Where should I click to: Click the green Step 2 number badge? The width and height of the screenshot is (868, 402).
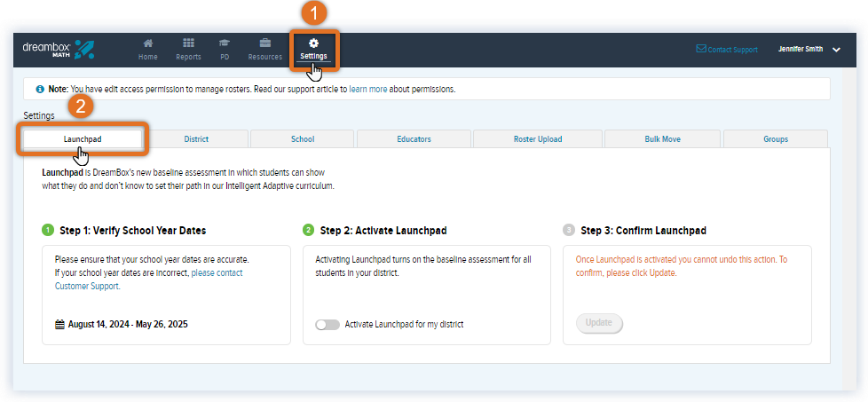308,231
